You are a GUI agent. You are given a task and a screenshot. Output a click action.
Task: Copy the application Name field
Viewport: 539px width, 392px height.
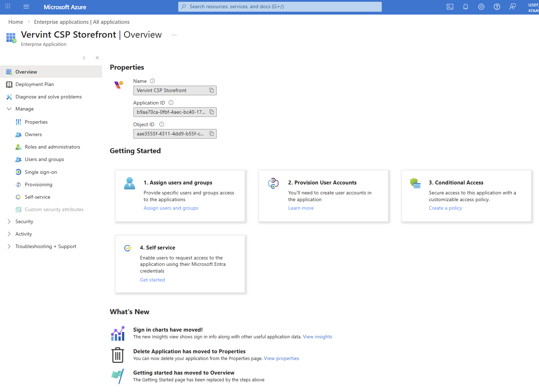[x=211, y=90]
